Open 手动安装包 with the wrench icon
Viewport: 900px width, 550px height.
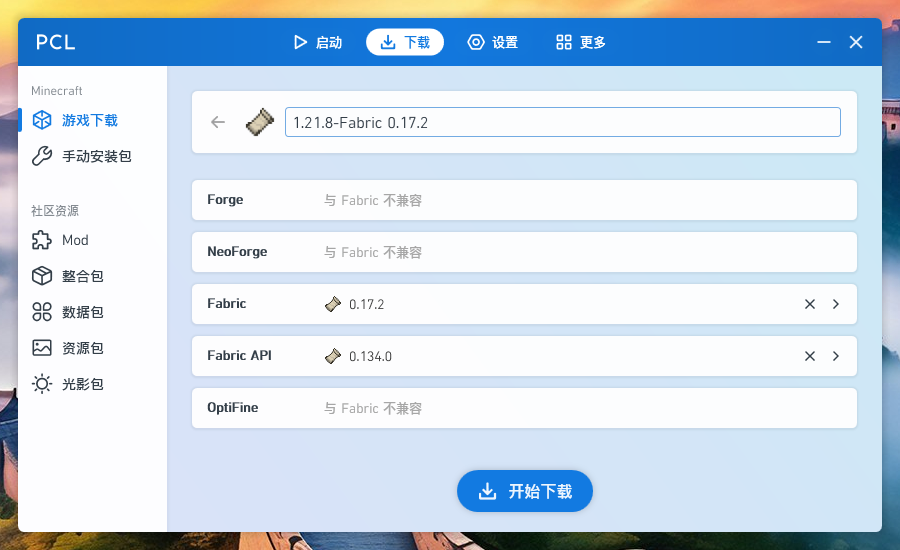96,156
